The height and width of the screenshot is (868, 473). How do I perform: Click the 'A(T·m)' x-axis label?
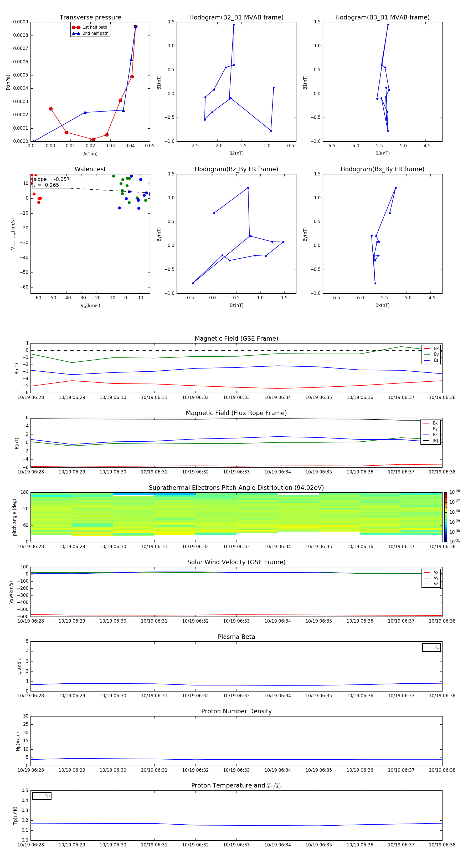click(90, 154)
